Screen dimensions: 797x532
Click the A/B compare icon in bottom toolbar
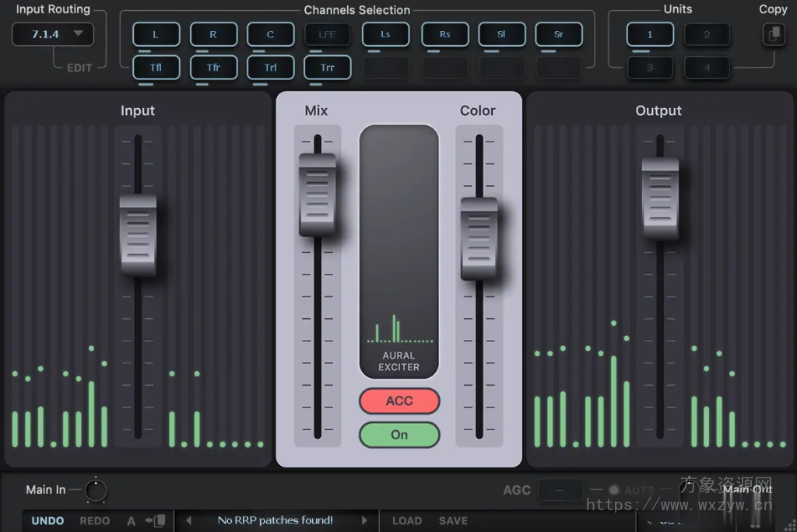click(x=131, y=520)
